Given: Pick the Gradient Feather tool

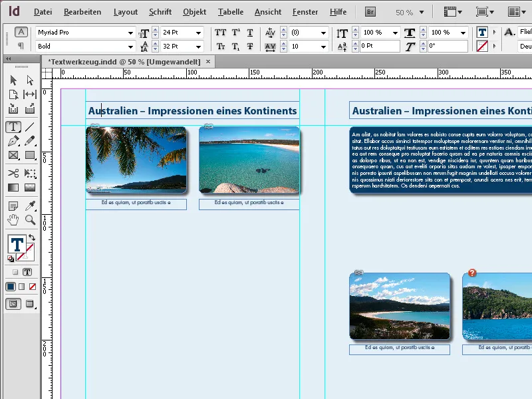Looking at the screenshot, I should 30,188.
